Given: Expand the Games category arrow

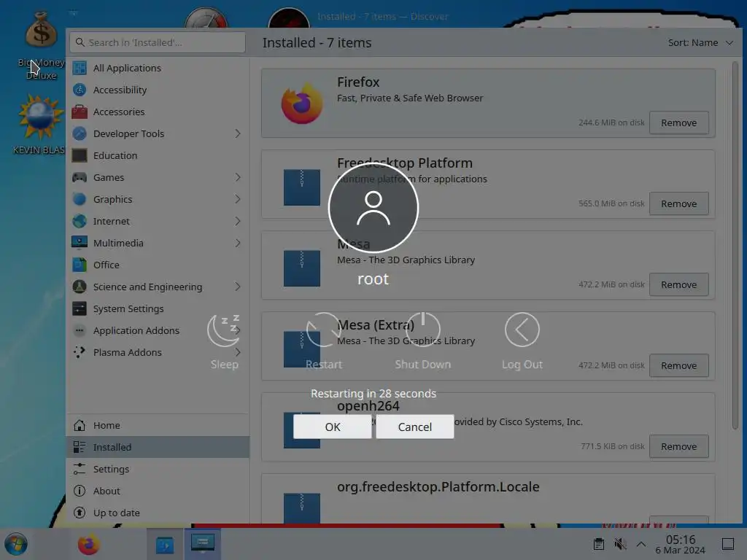Looking at the screenshot, I should click(x=237, y=177).
